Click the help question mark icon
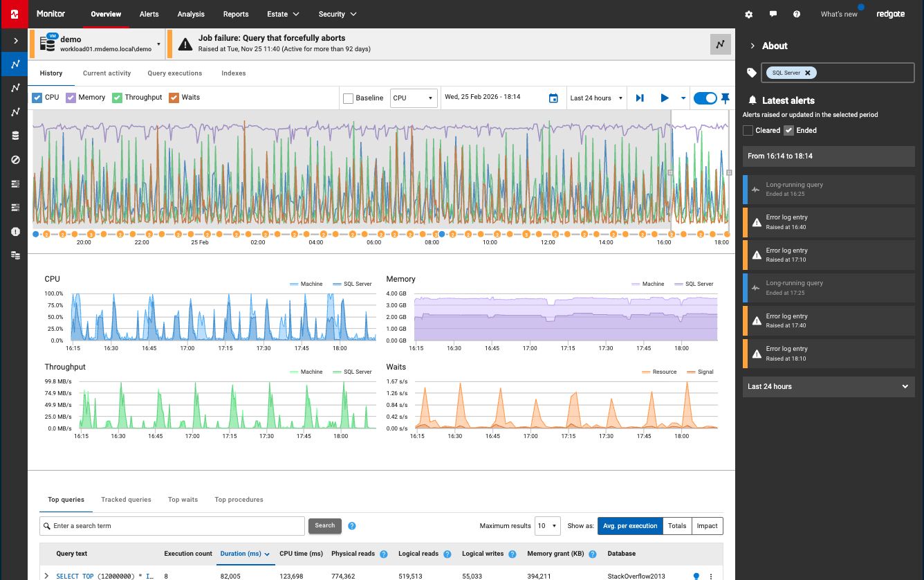 (798, 14)
